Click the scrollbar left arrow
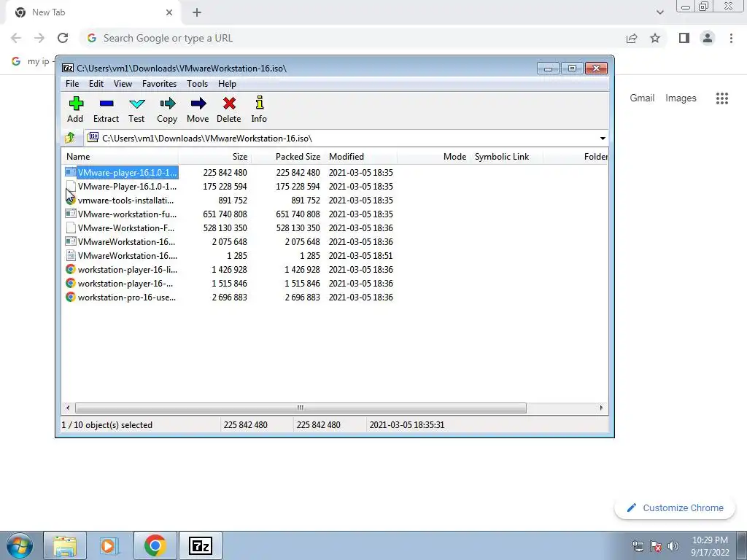Viewport: 747px width, 560px height. coord(68,408)
